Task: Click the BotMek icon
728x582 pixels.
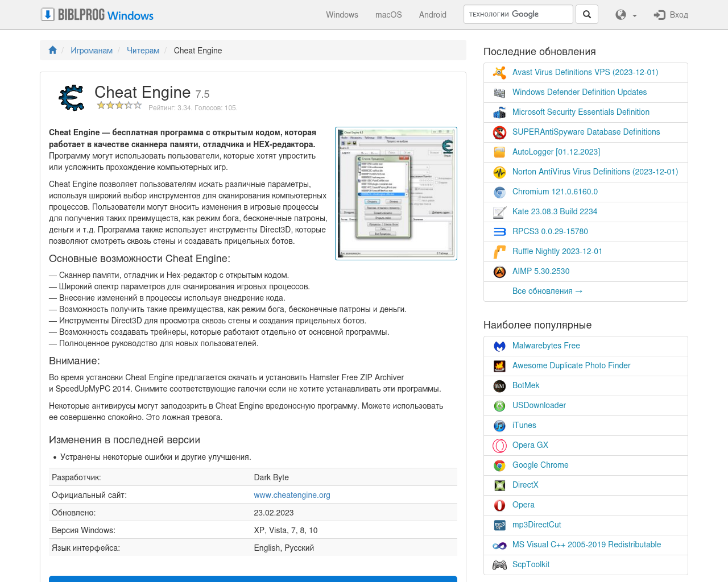Action: (499, 386)
